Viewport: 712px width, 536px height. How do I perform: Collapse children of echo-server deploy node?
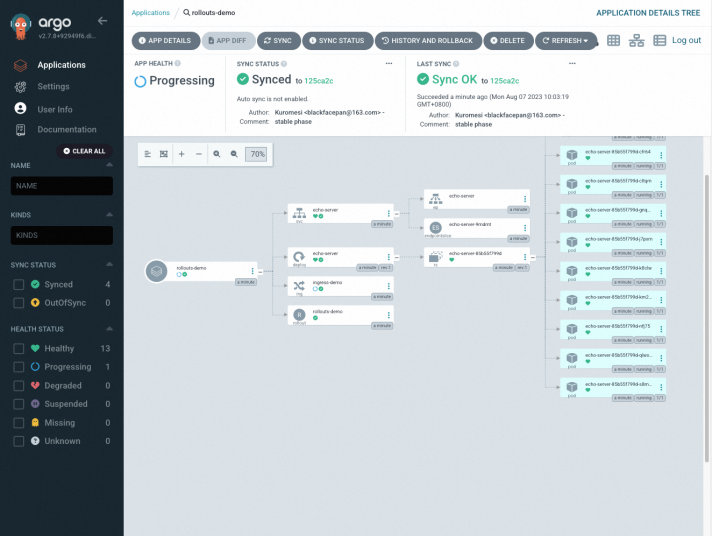point(396,258)
